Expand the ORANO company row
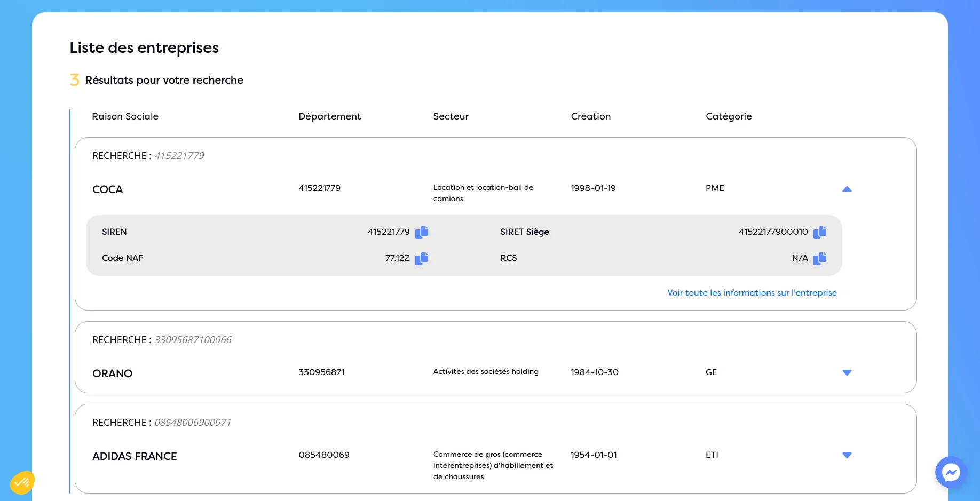The width and height of the screenshot is (980, 501). tap(847, 372)
